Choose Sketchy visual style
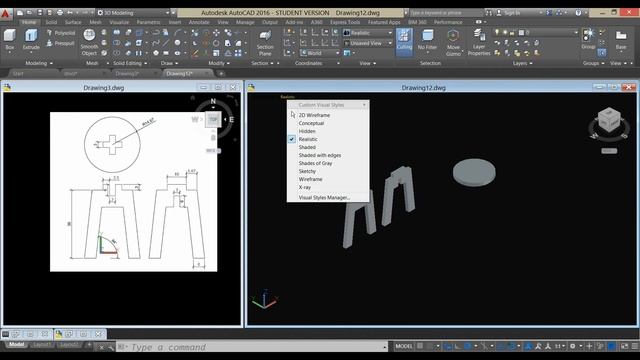640x360 pixels. pos(307,171)
